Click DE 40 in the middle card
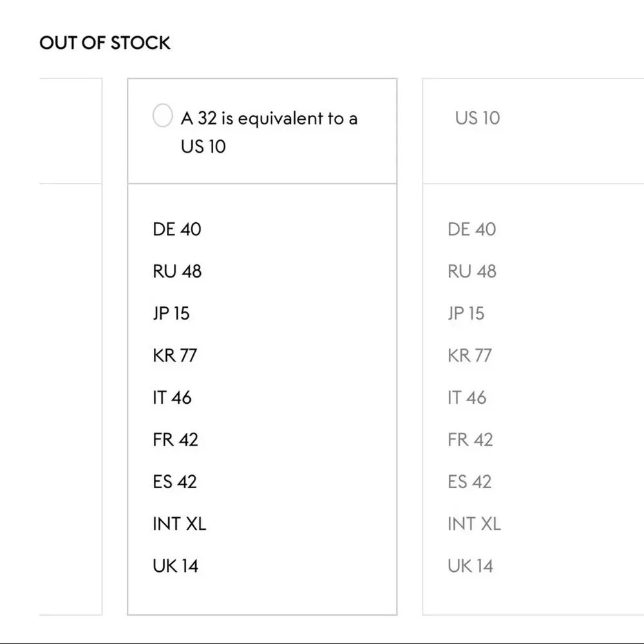Image resolution: width=644 pixels, height=644 pixels. coord(176,229)
